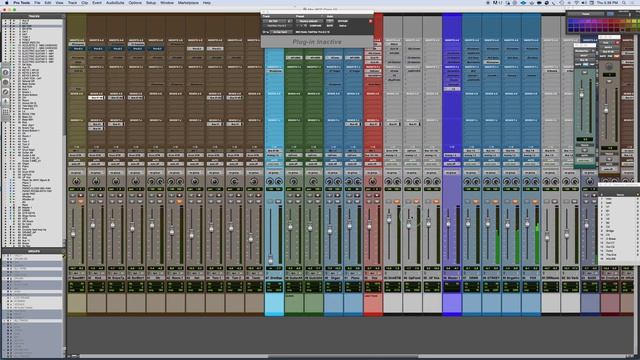Viewport: 640px width, 360px height.
Task: Click the olive track's pan knob
Action: click(x=76, y=181)
